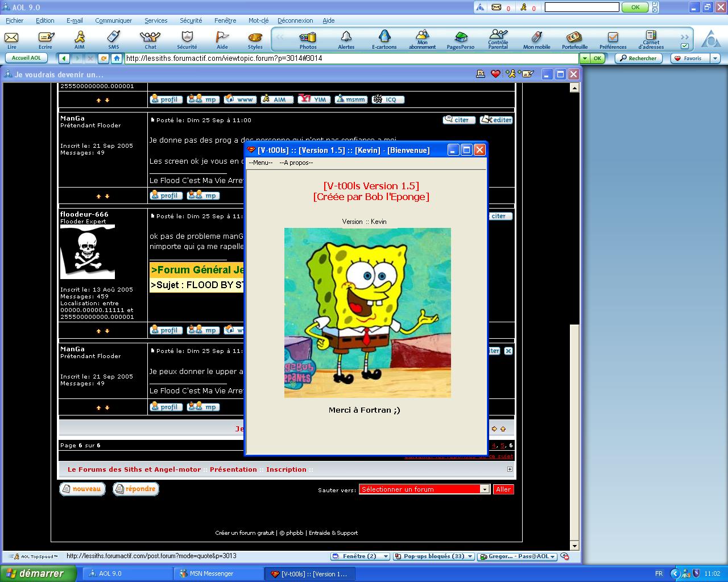Open the Chat toolbar icon
Screen dimensions: 728x582
(x=150, y=40)
